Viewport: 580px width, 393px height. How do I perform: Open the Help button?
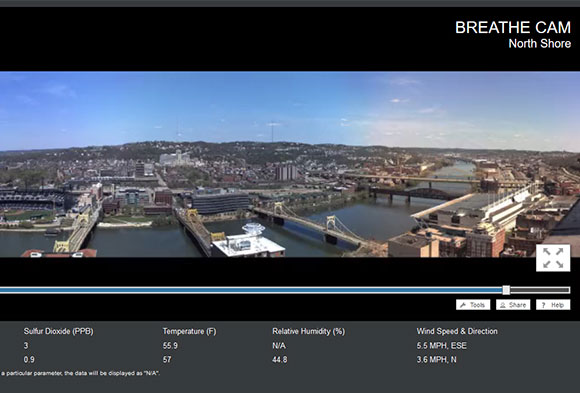(x=553, y=305)
